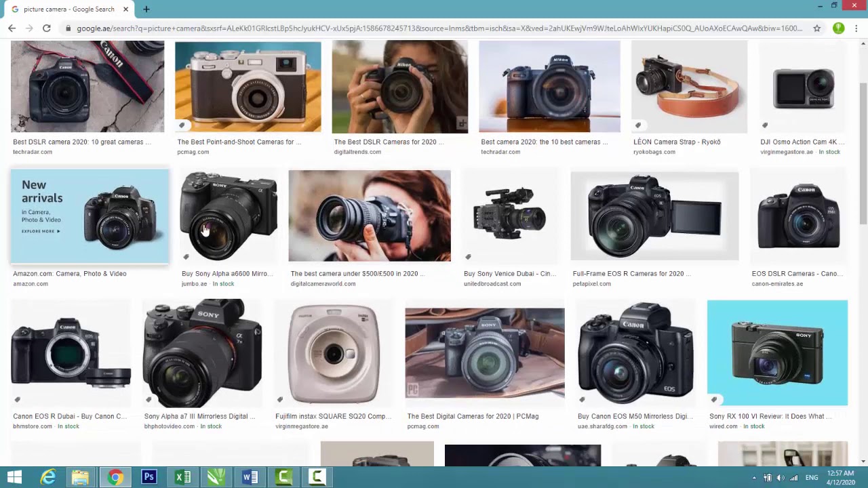Focus the address bar URL
Screen dimensions: 868x488
pyautogui.click(x=439, y=28)
